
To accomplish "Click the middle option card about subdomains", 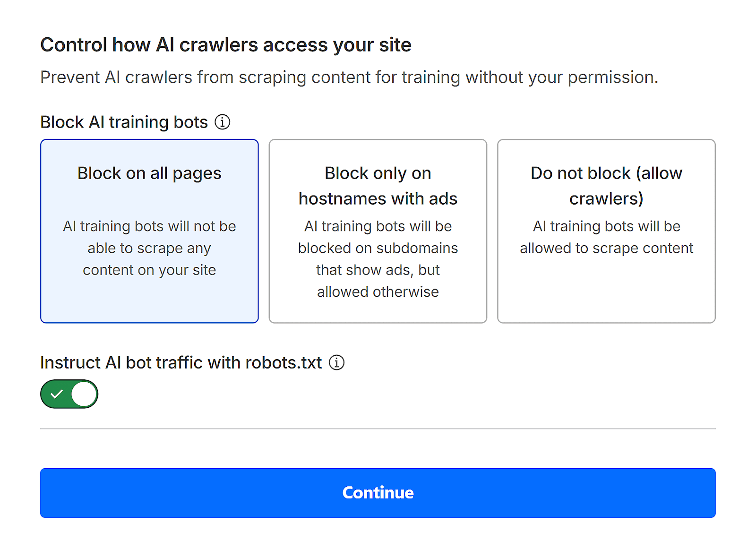I will pos(378,231).
